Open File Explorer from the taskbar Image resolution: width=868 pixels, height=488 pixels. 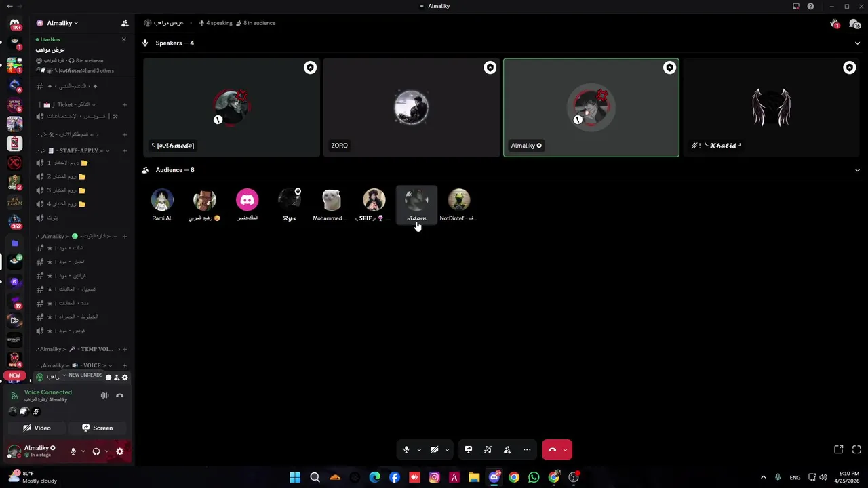tap(474, 477)
